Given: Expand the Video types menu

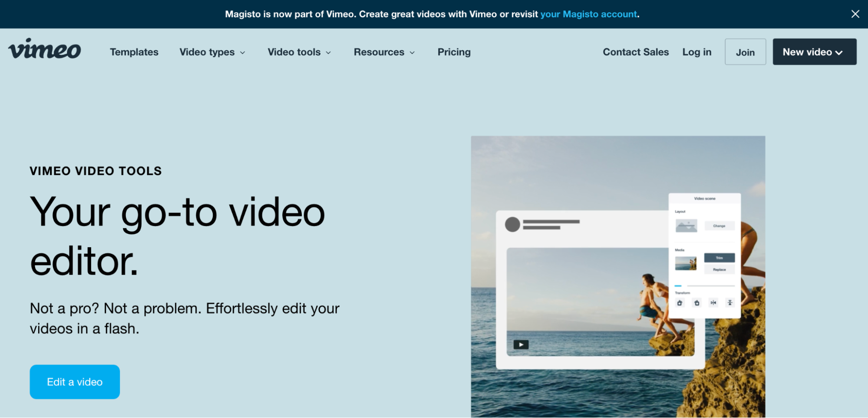Looking at the screenshot, I should point(212,52).
